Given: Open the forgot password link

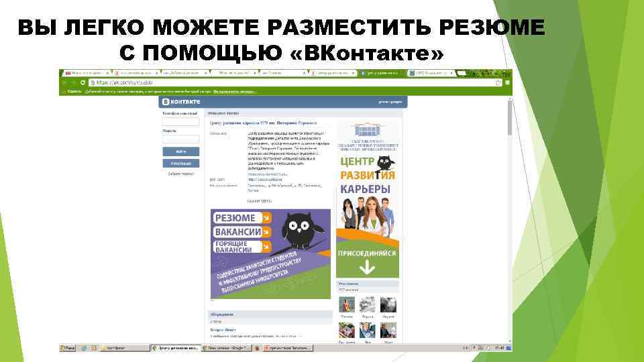Looking at the screenshot, I should (x=180, y=174).
